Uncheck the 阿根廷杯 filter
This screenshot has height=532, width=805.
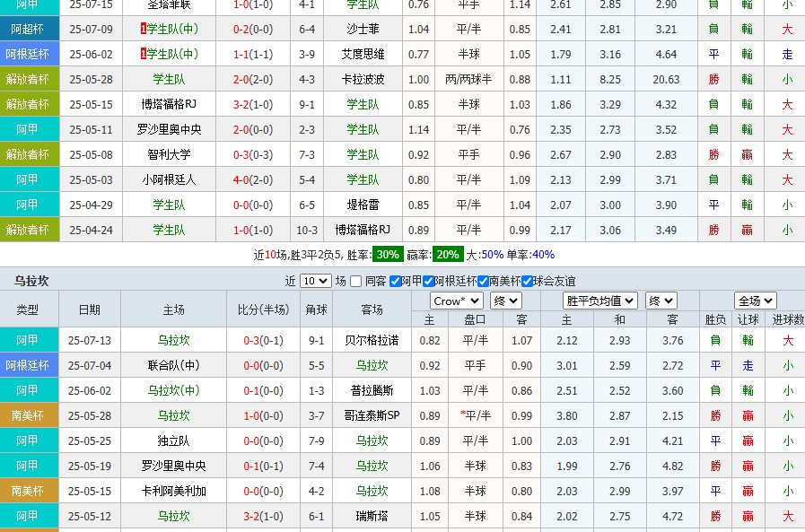(x=428, y=283)
